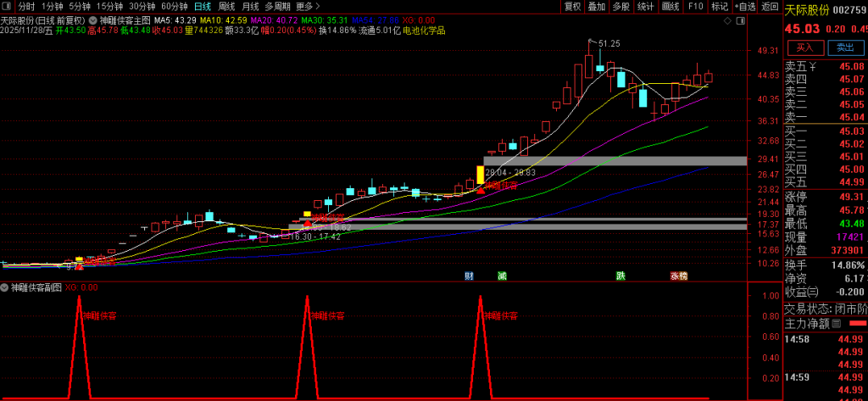Select the 15分钟 timeframe tab
Viewport: 868px width, 401px height.
coord(109,6)
